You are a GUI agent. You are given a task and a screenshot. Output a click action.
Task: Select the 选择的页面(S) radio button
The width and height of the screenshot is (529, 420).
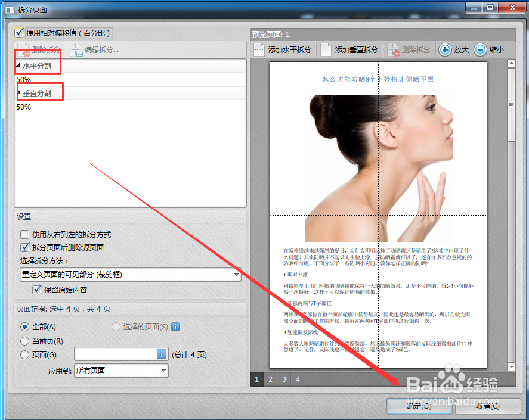[x=116, y=326]
